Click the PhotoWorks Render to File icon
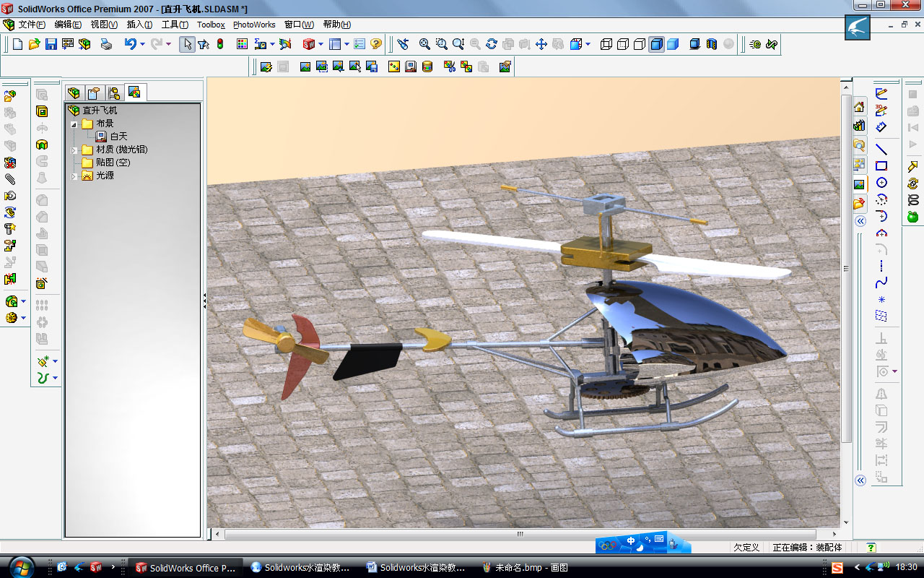This screenshot has height=578, width=924. coord(372,66)
